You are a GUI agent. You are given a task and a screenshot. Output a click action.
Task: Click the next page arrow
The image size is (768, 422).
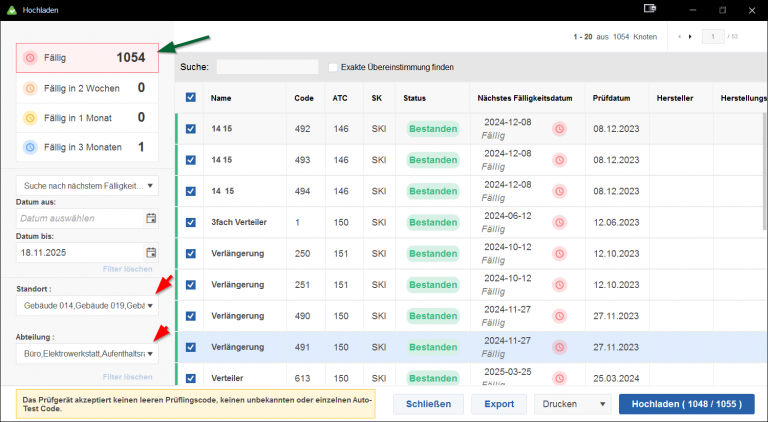[690, 37]
